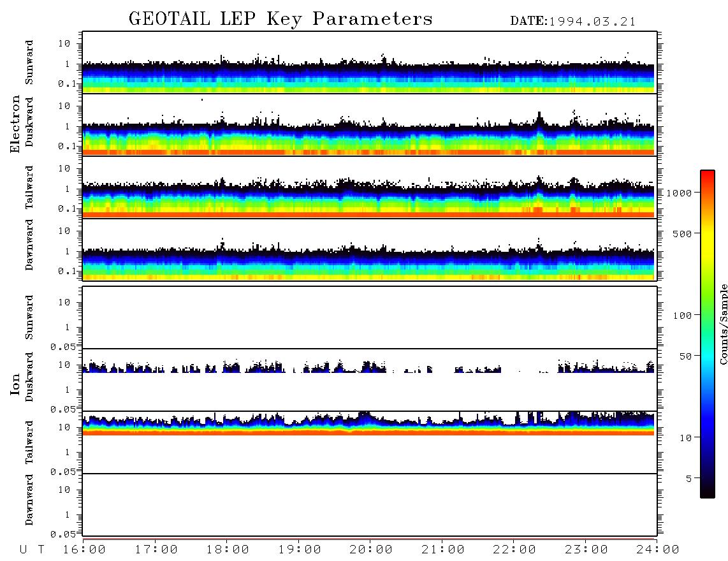Click the Electron Duskward spectrogram panel
The image size is (728, 561).
370,124
